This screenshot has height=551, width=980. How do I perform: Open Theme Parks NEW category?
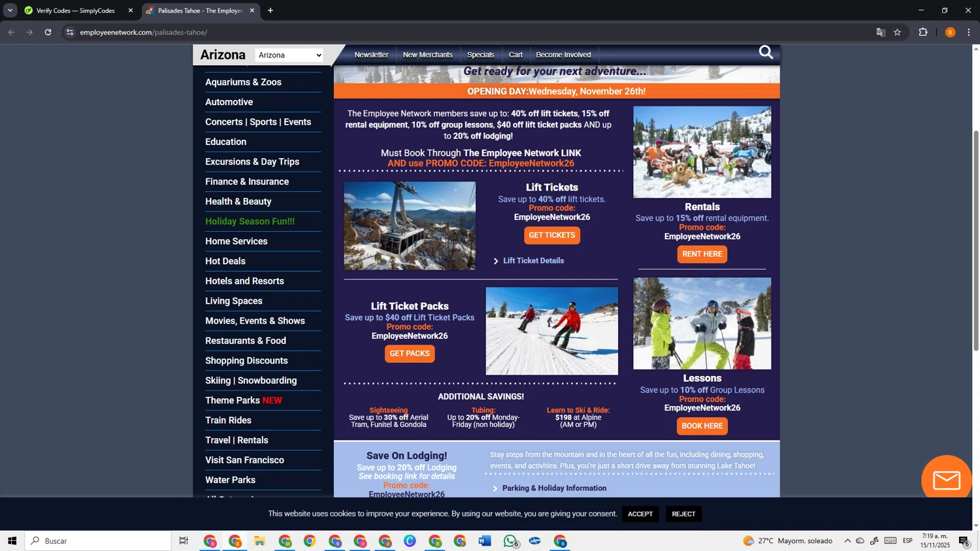pos(243,401)
